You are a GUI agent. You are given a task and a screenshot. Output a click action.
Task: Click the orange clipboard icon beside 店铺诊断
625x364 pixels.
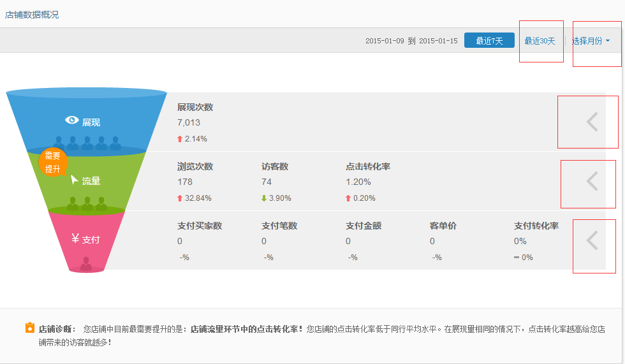point(29,328)
